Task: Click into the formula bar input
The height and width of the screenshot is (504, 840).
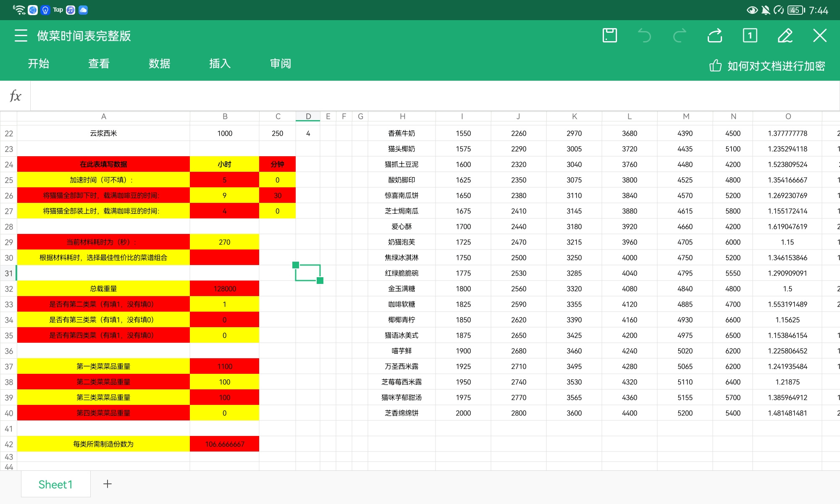Action: [x=435, y=96]
